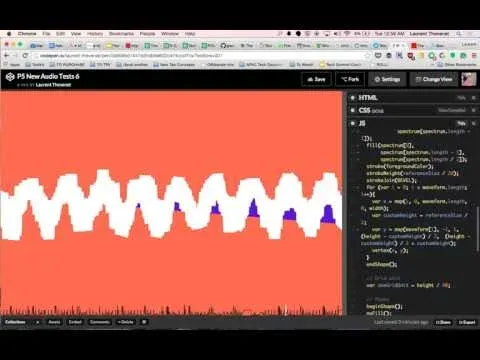Click the Save button in CodePen header
Image resolution: width=480 pixels, height=360 pixels.
pyautogui.click(x=316, y=79)
